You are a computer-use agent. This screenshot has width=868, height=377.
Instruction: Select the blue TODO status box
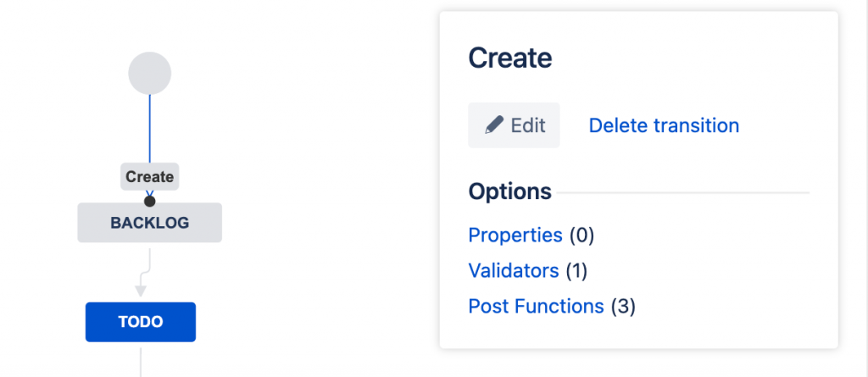point(141,322)
